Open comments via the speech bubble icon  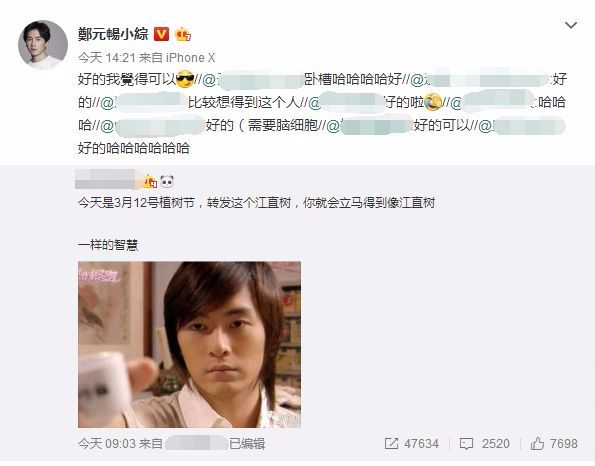pyautogui.click(x=466, y=444)
